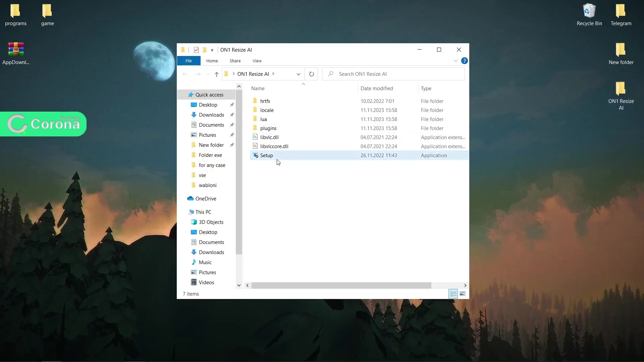Click the New folder icon in title bar
This screenshot has height=362, width=644.
pyautogui.click(x=205, y=50)
